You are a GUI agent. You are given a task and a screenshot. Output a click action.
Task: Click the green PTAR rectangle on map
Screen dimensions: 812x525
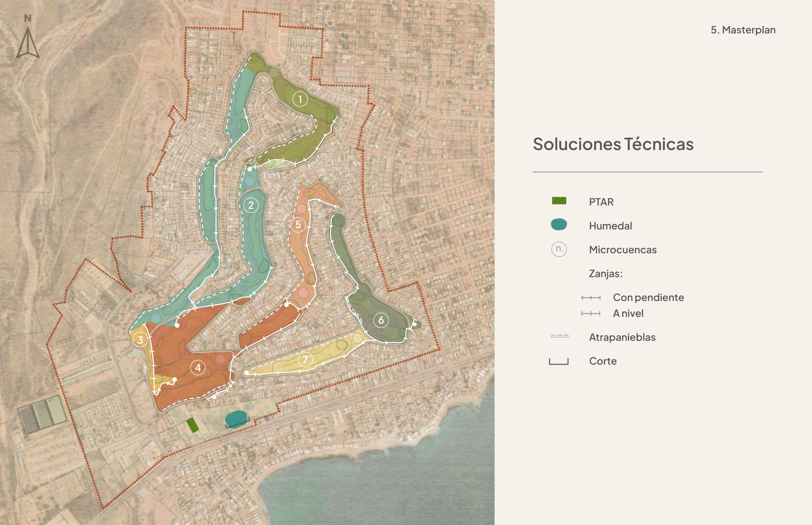point(192,425)
